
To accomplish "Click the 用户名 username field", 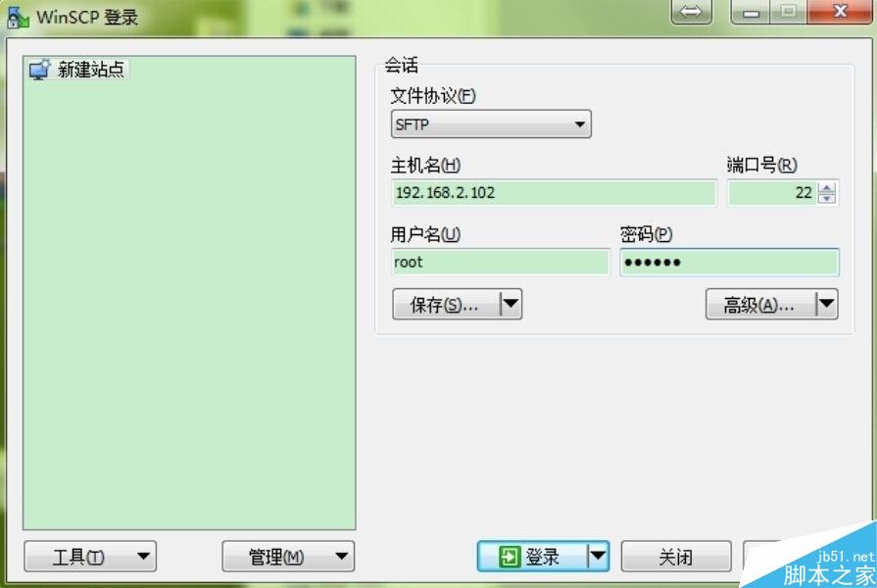I will click(x=501, y=262).
